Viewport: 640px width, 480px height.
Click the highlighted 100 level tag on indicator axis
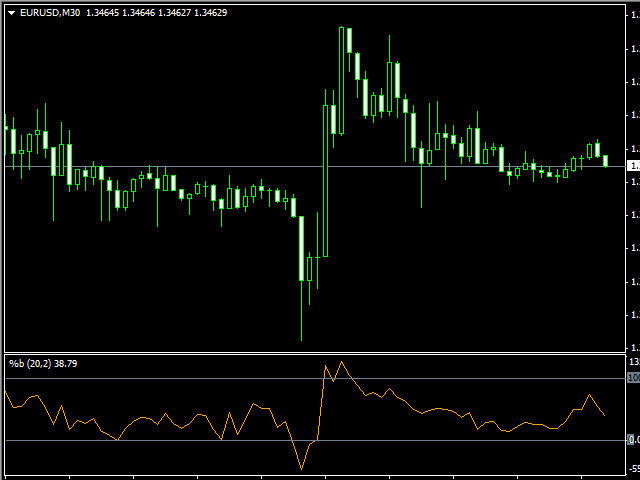click(x=632, y=378)
